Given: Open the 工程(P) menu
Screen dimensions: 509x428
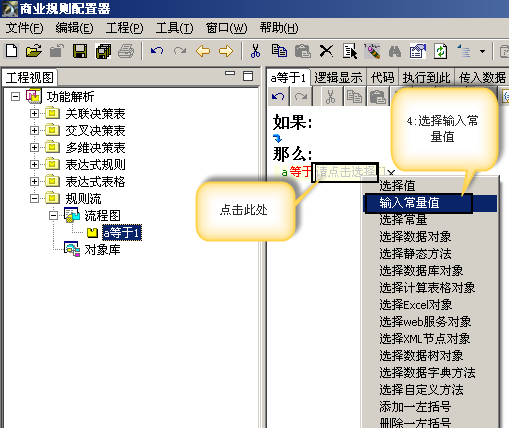Looking at the screenshot, I should click(124, 28).
